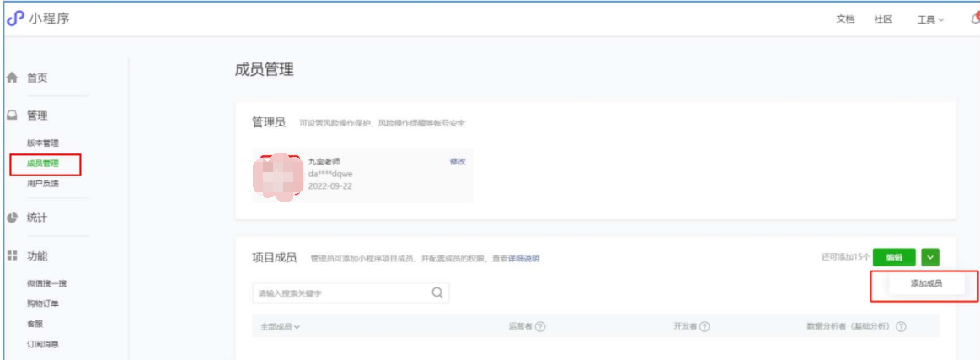Select 添加成员 from the dropdown menu
This screenshot has width=980, height=360.
tap(925, 284)
